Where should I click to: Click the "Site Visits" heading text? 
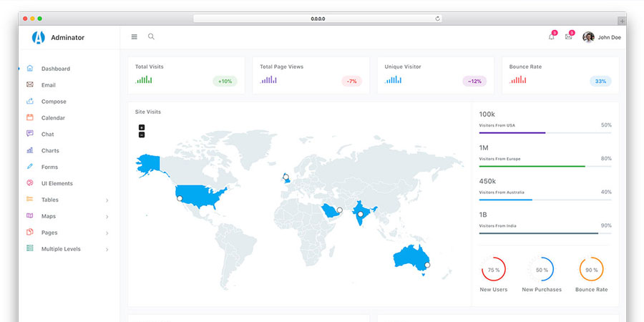pos(148,112)
